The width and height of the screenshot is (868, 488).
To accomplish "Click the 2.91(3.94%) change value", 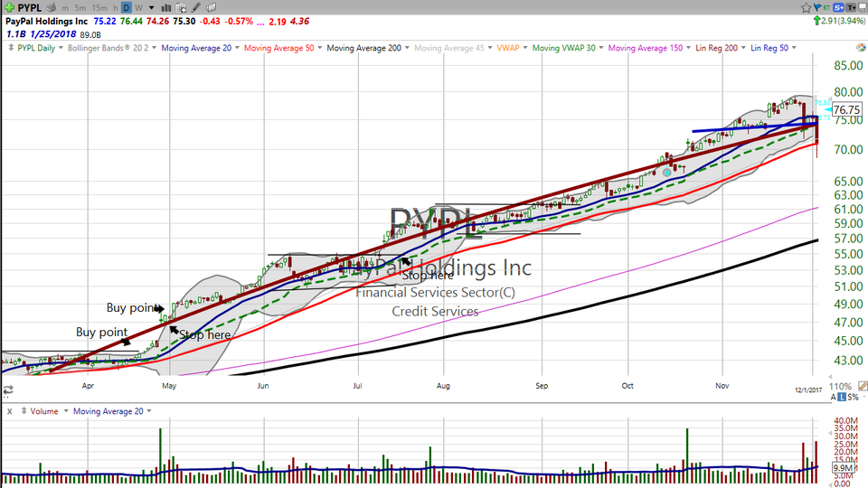I will coord(843,21).
